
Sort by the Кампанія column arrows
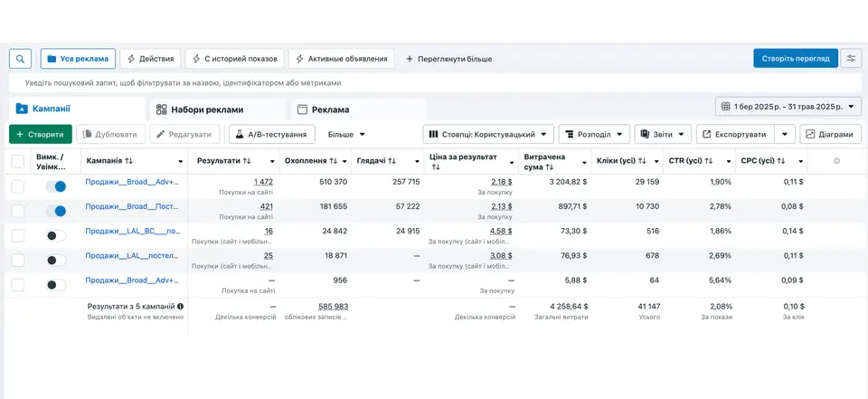pyautogui.click(x=128, y=161)
